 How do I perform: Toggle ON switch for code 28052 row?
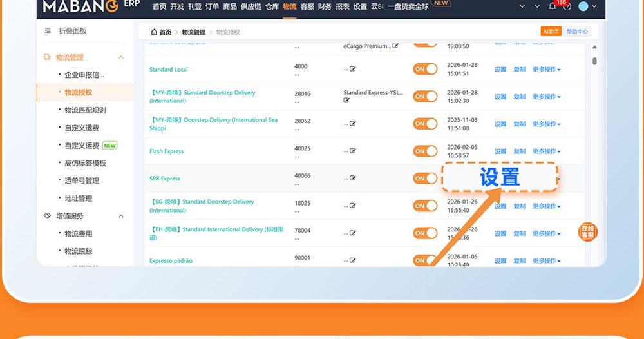pos(425,124)
